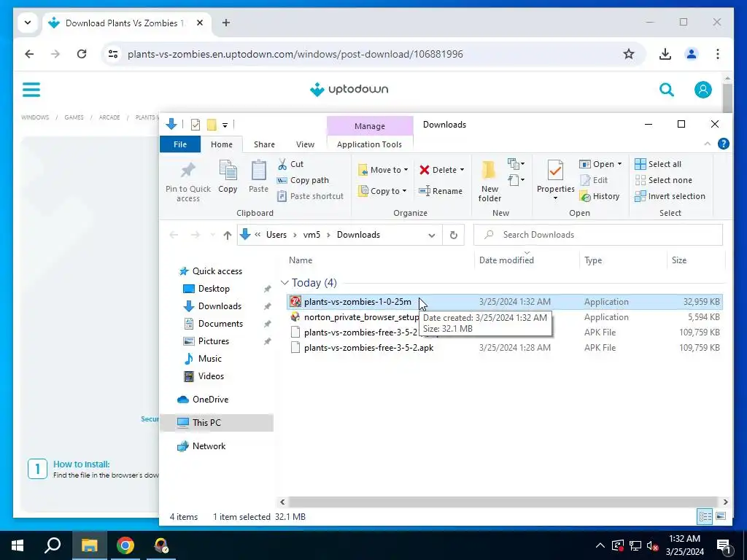This screenshot has width=747, height=560.
Task: Click the Users breadcrumb in address bar
Action: click(276, 235)
